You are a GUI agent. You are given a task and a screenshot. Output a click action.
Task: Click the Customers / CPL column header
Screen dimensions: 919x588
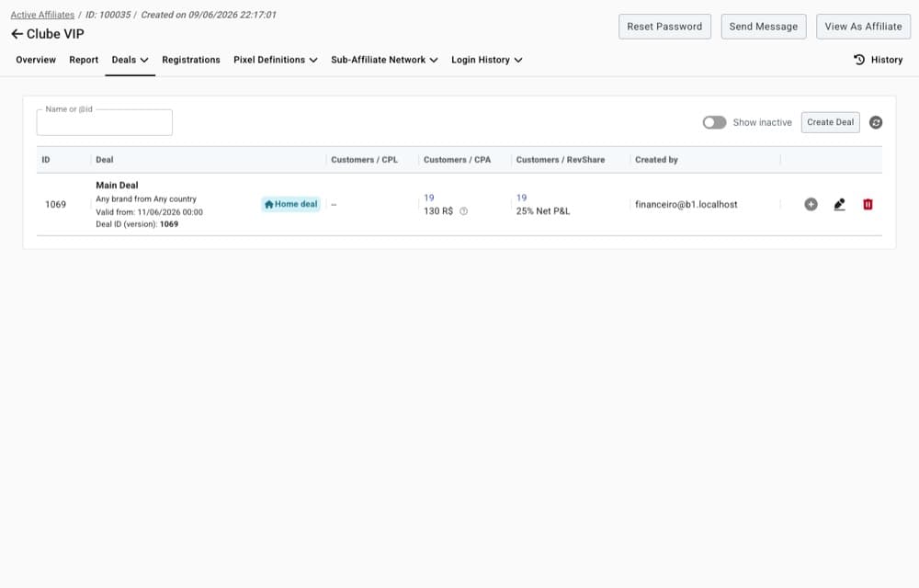pyautogui.click(x=365, y=160)
